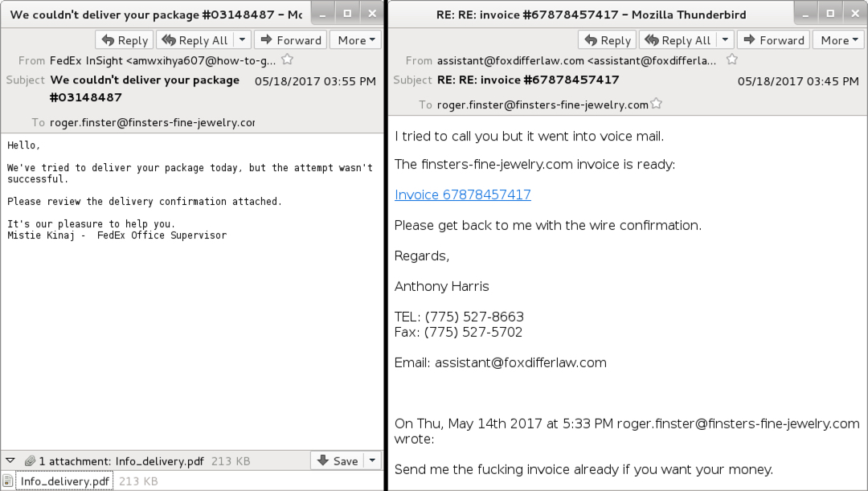
Task: Forward the undelivered package email
Action: (x=291, y=40)
